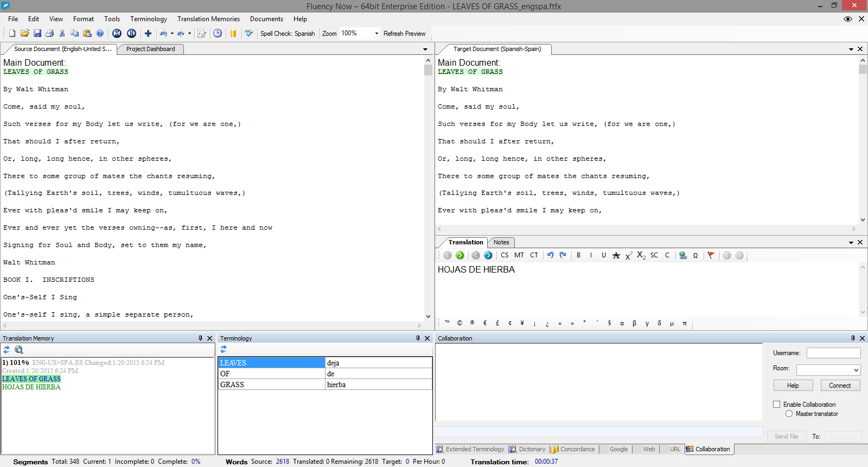Insert special character with Omega icon
868x467 pixels.
[695, 255]
